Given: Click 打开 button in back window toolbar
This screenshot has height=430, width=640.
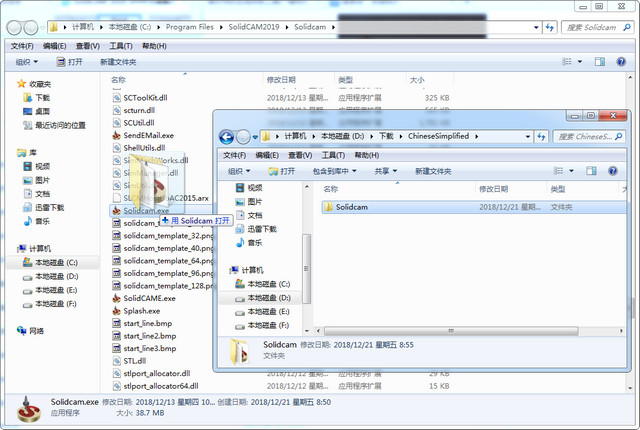Looking at the screenshot, I should pos(69,62).
